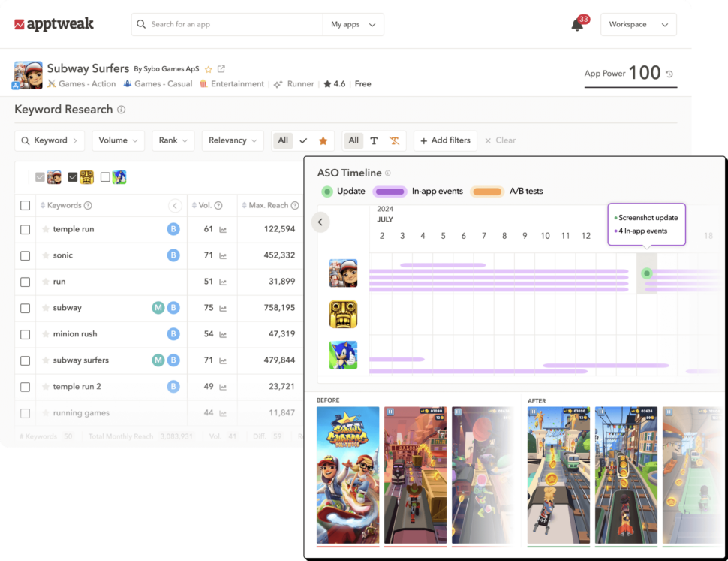Open the first BEFORE screenshot thumbnail

[347, 475]
